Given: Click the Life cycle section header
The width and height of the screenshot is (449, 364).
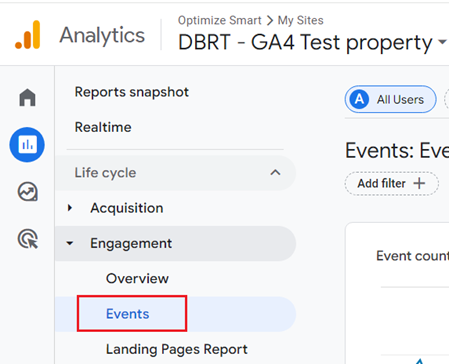Looking at the screenshot, I should [176, 173].
